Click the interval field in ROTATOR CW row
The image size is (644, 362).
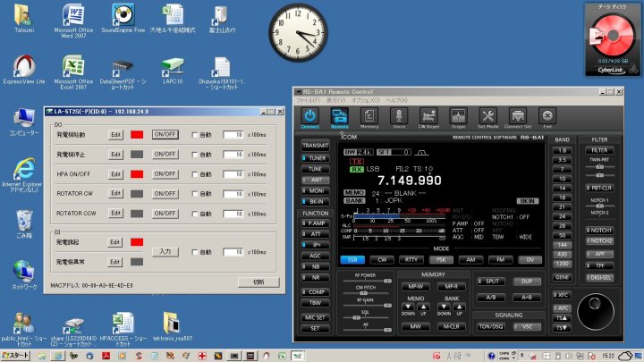tap(233, 195)
